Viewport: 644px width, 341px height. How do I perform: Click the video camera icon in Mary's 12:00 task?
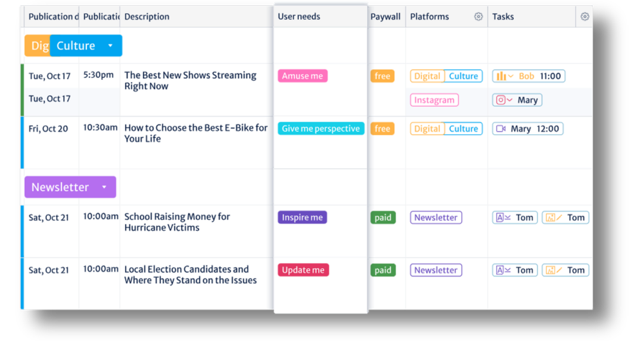[500, 129]
